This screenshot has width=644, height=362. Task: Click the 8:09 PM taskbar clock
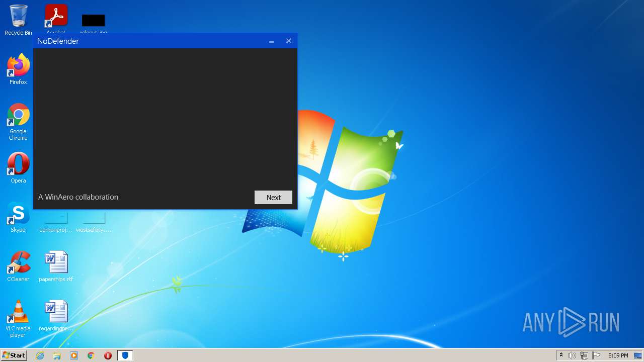[618, 355]
